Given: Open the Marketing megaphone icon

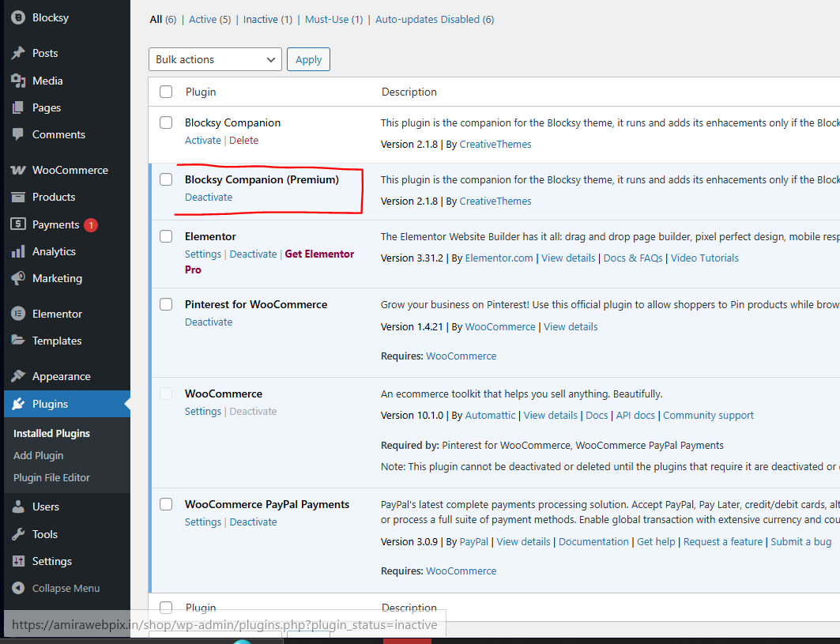Looking at the screenshot, I should pyautogui.click(x=17, y=278).
